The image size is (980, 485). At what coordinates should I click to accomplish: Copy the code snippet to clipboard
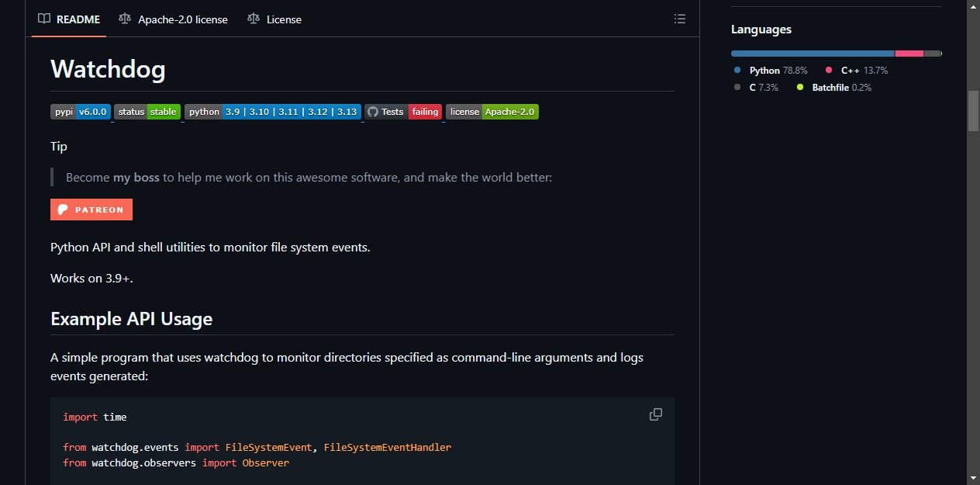656,414
